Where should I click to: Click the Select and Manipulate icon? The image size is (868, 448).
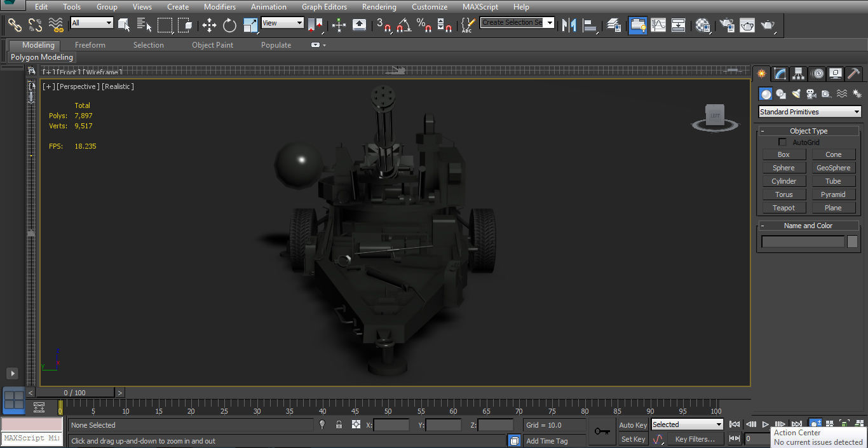(339, 25)
